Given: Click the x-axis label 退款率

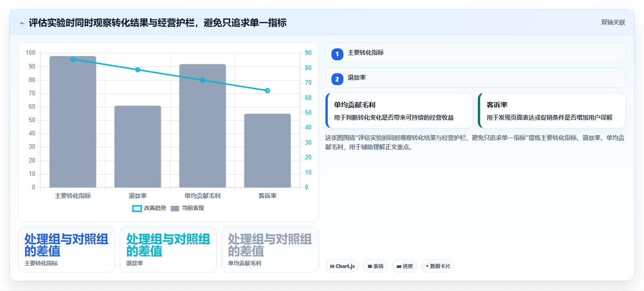Looking at the screenshot, I should coord(138,196).
